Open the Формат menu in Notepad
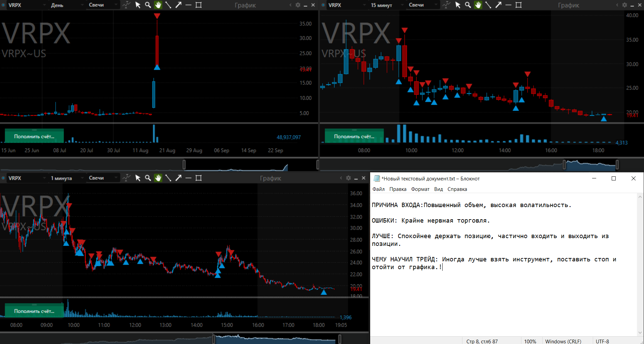This screenshot has height=344, width=644. tap(420, 189)
